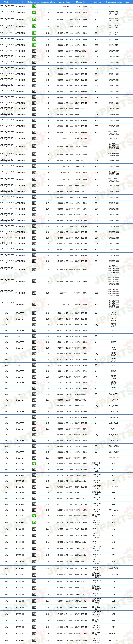Select the '96kW / 131KM' power cell
The width and height of the screenshot is (133, 644).
point(81,504)
